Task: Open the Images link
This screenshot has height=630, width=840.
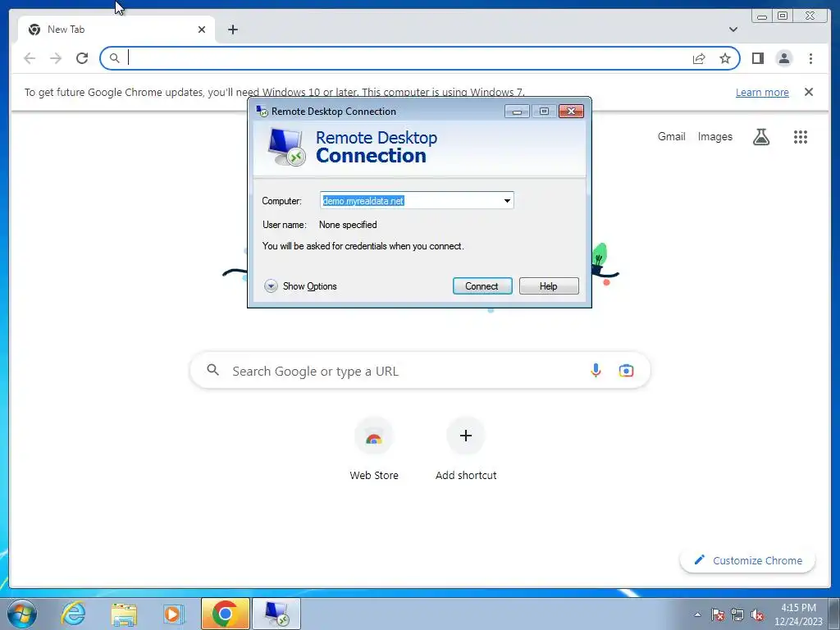Action: click(x=714, y=137)
